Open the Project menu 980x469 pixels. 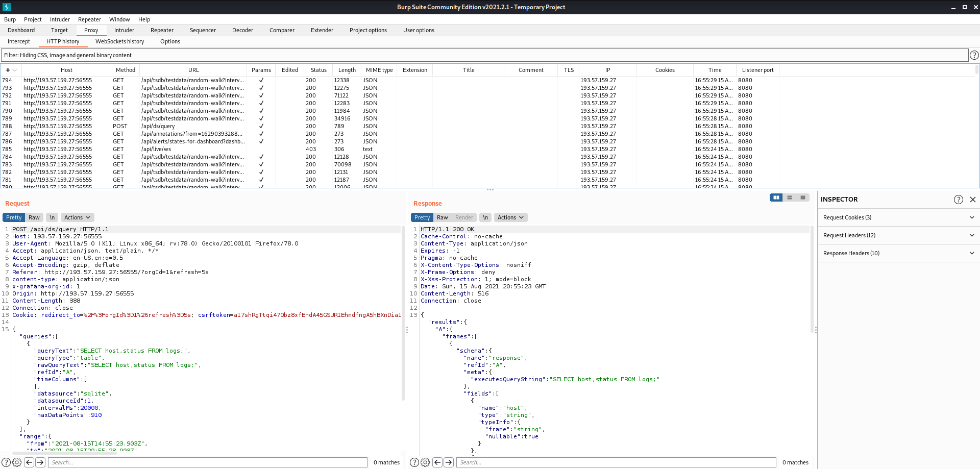point(33,19)
